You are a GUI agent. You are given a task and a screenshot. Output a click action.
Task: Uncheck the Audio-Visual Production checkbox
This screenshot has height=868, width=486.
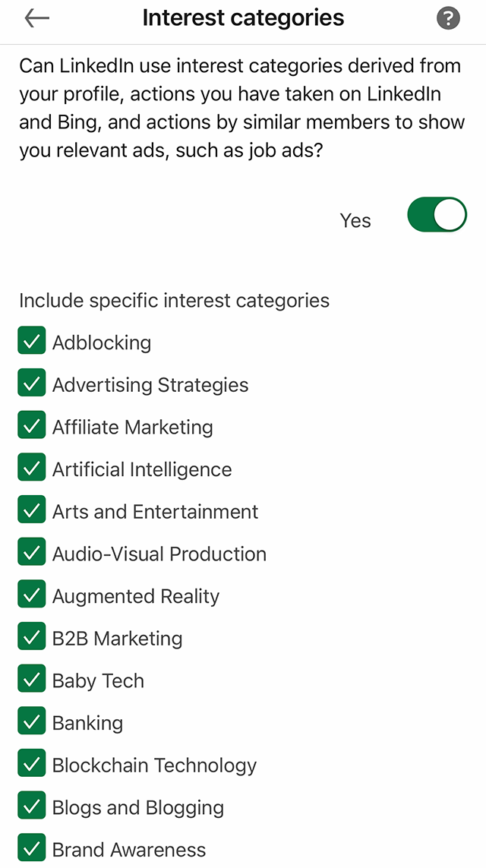coord(32,551)
